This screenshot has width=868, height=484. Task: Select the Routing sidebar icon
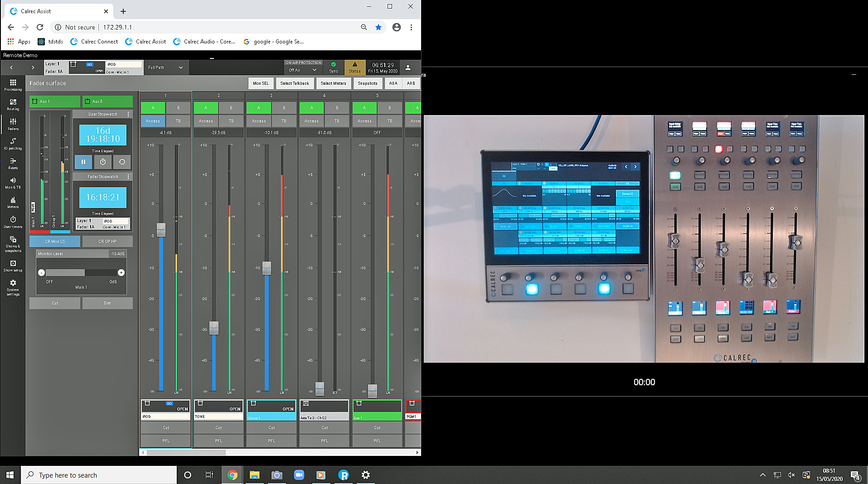click(13, 105)
